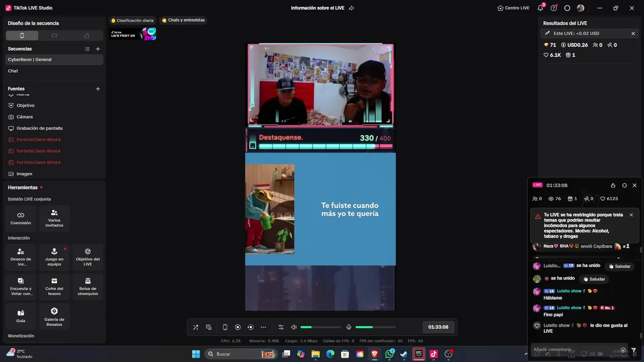Open Epic Games Launcher from taskbar

click(x=419, y=354)
